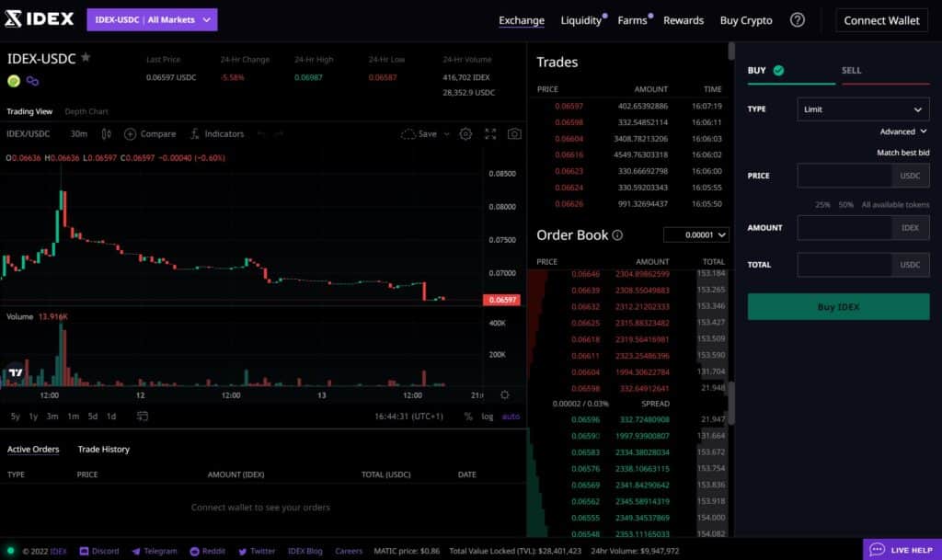Viewport: 942px width, 560px height.
Task: Open the Order Book info icon
Action: (617, 235)
